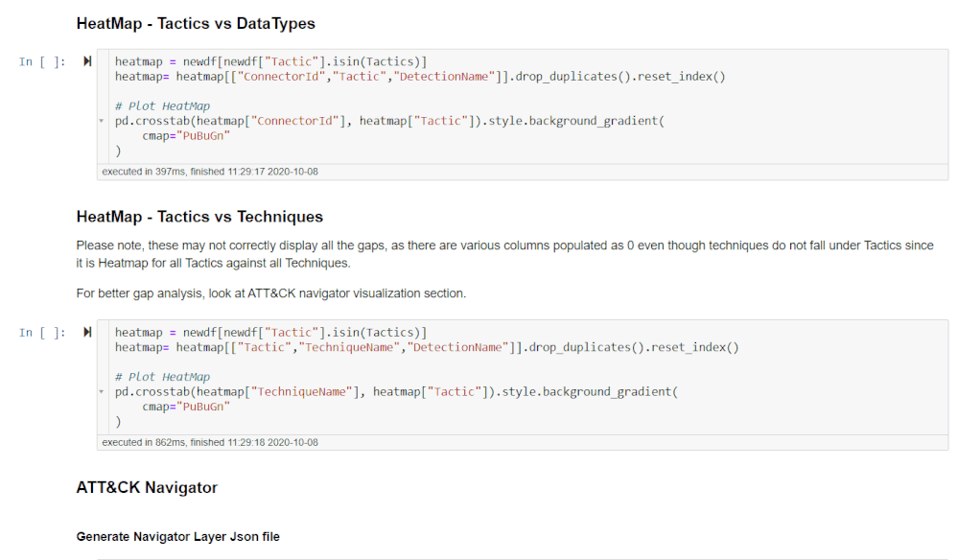The height and width of the screenshot is (560, 958).
Task: Collapse the ConnectorId crosstab code fold arrow
Action: click(102, 121)
